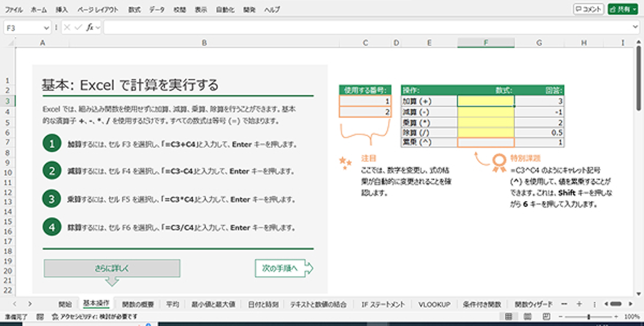
Task: Click the macro recording icon in status bar
Action: (40, 317)
